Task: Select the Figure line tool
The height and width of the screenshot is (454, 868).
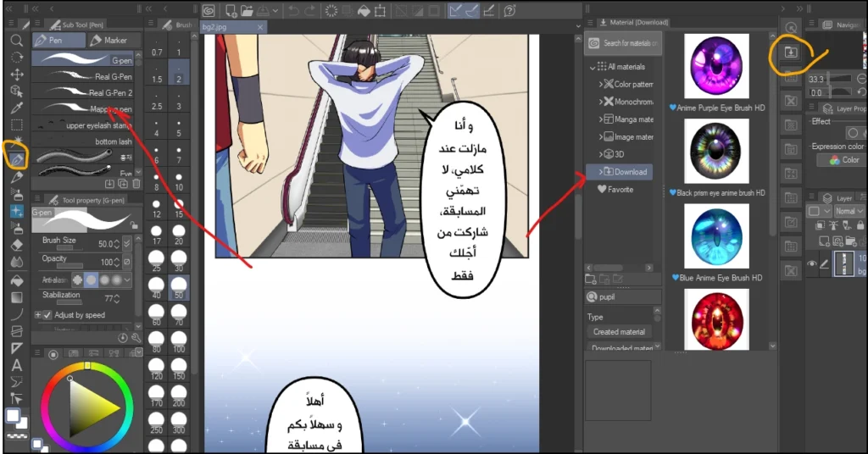Action: 17,314
